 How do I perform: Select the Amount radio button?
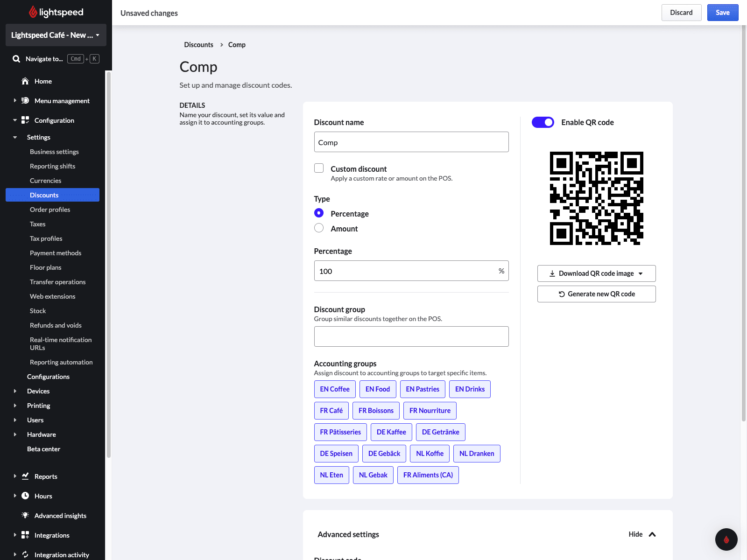[319, 228]
